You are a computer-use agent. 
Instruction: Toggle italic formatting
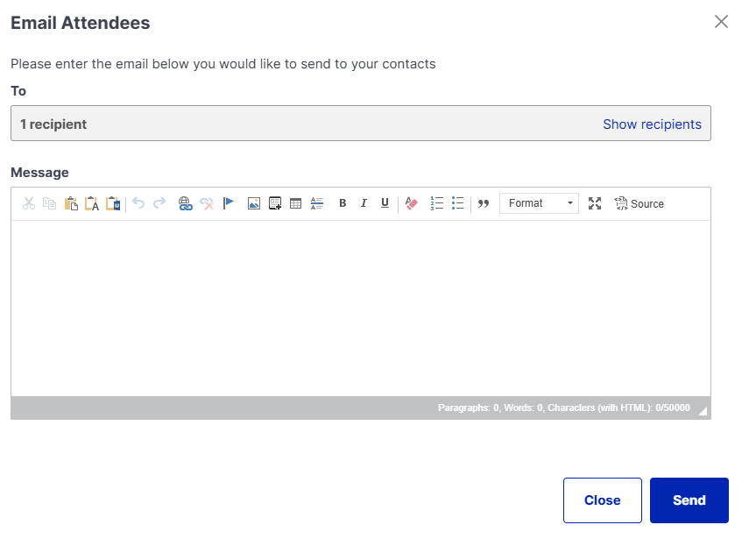coord(364,203)
